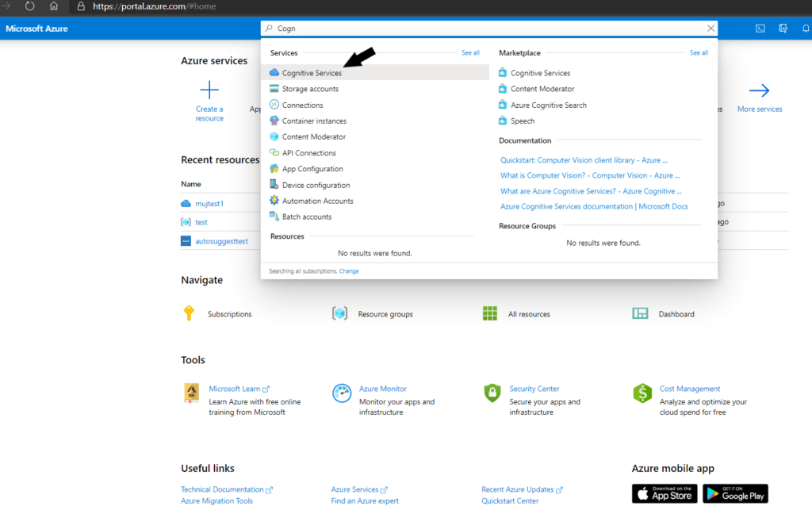Image resolution: width=812 pixels, height=529 pixels.
Task: Open the notifications bell icon
Action: (x=806, y=29)
